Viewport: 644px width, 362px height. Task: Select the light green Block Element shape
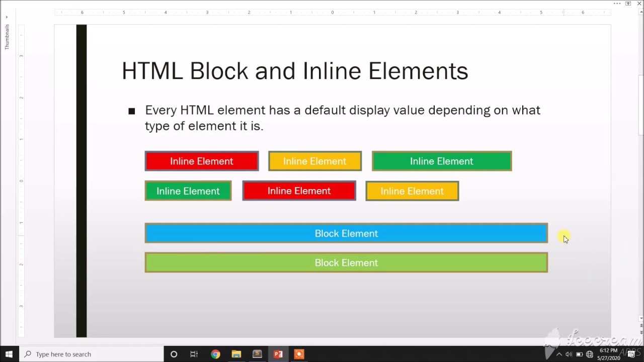[346, 262]
